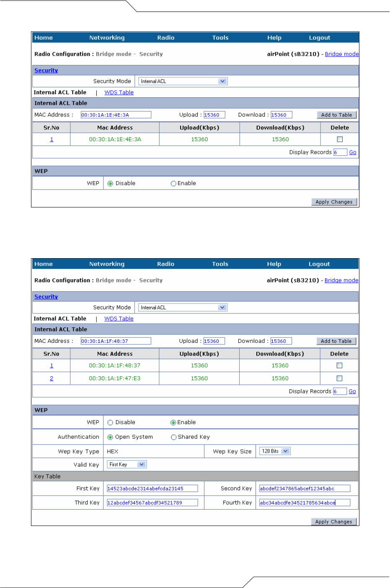The image size is (390, 588).
Task: Click Fourth Key input field
Action: point(305,503)
